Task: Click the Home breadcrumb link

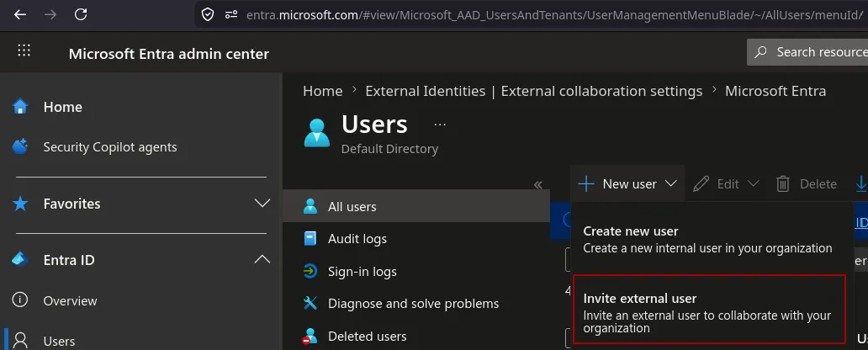Action: (323, 91)
